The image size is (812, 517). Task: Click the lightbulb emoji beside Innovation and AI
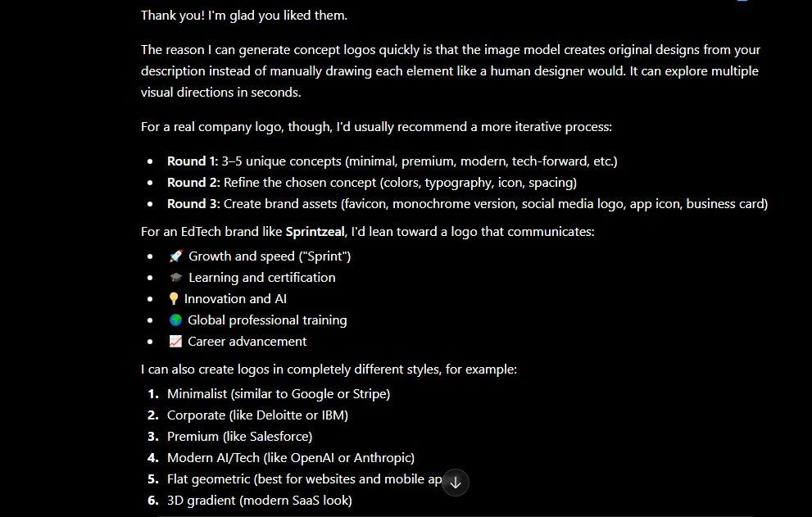point(174,299)
